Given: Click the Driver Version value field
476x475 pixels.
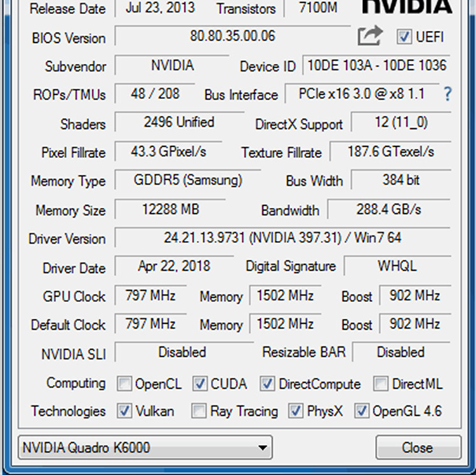Looking at the screenshot, I should pos(282,237).
